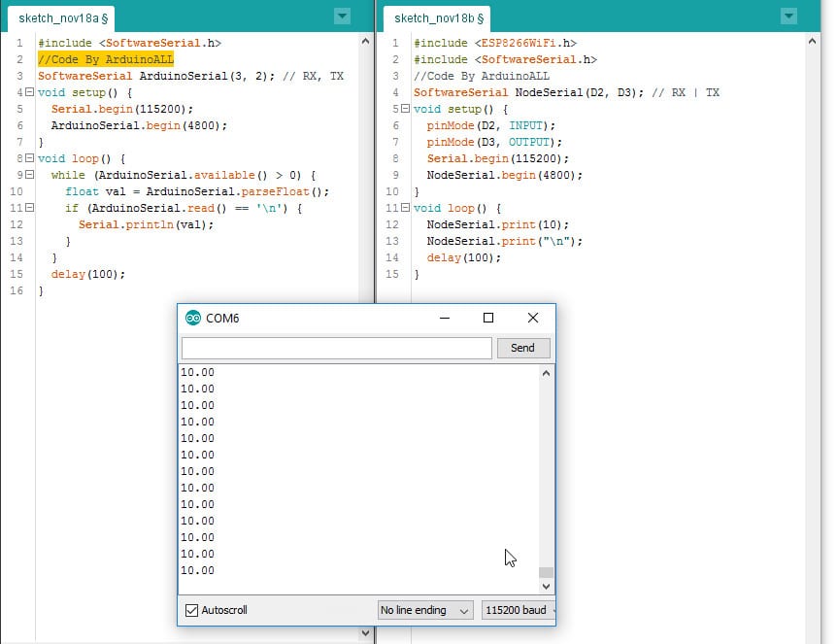Click the serial monitor scroll down arrow
The height and width of the screenshot is (644, 838).
546,587
